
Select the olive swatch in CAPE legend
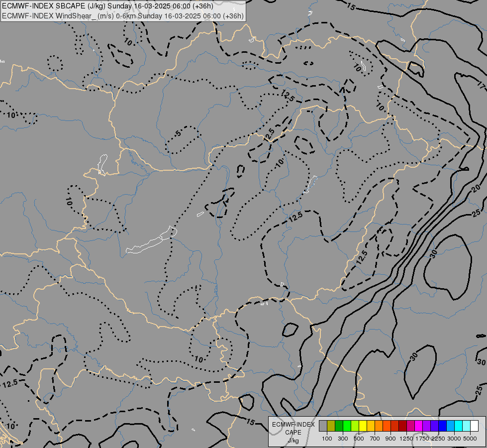coord(331,426)
